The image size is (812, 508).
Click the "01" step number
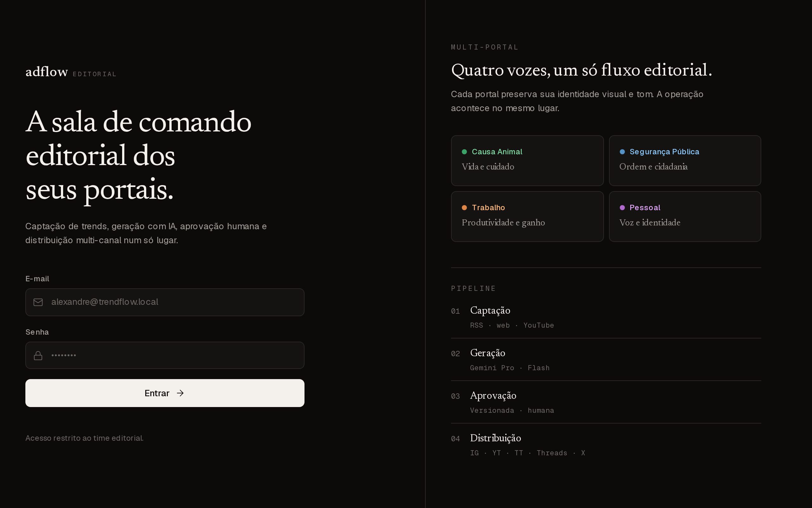[x=455, y=311]
